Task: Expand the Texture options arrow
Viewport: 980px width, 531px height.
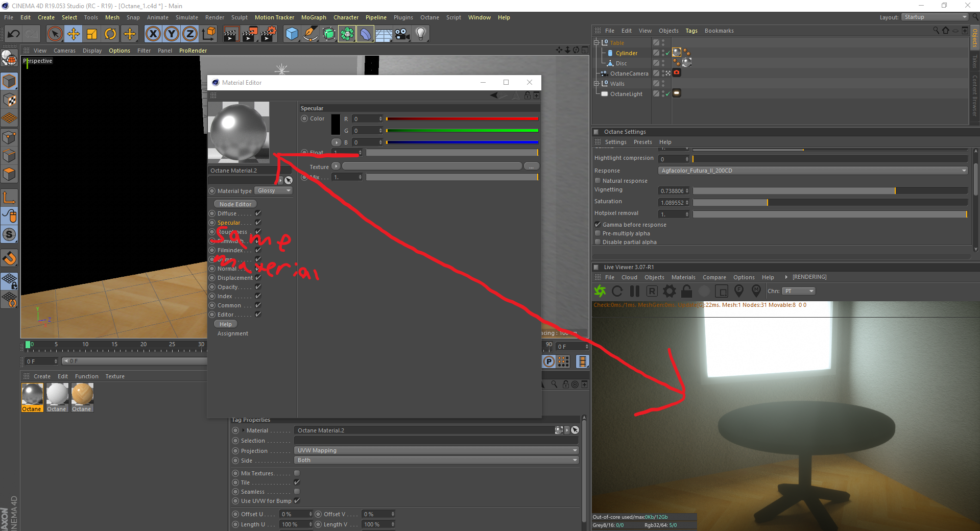Action: click(x=336, y=166)
